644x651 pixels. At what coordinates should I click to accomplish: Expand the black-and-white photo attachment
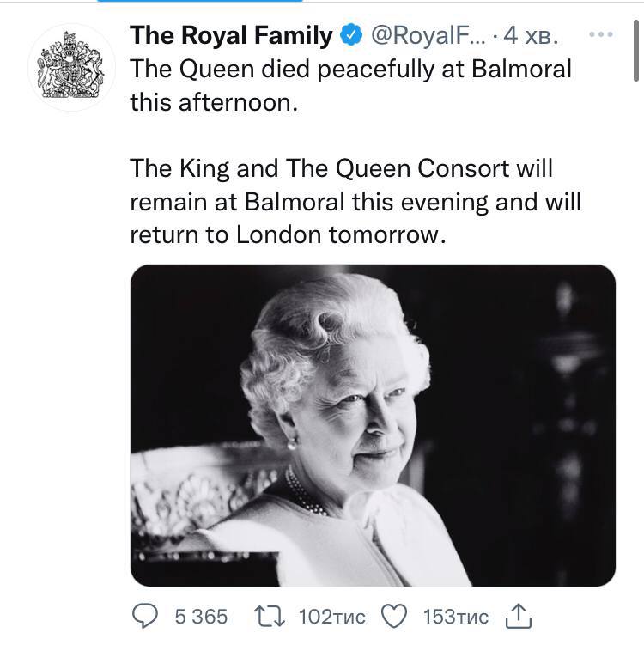[x=373, y=425]
